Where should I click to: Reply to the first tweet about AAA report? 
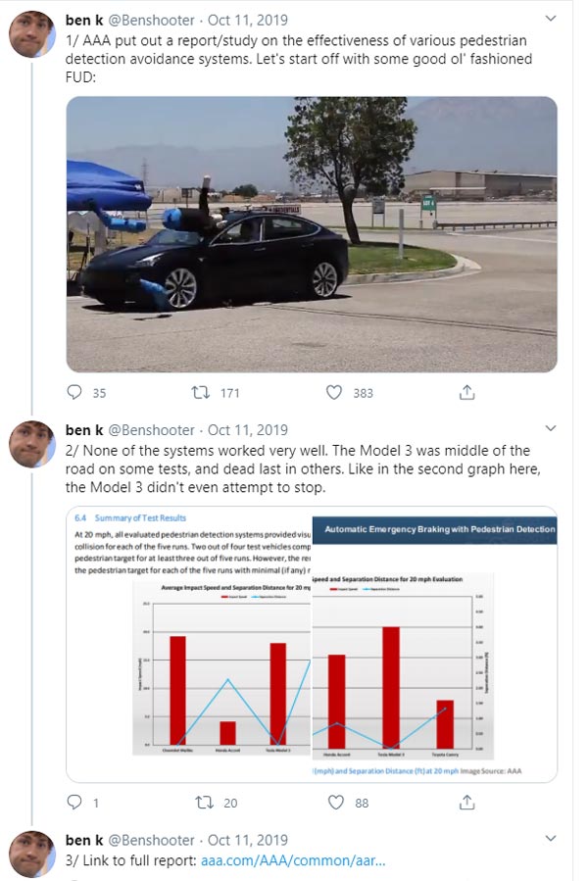click(74, 393)
